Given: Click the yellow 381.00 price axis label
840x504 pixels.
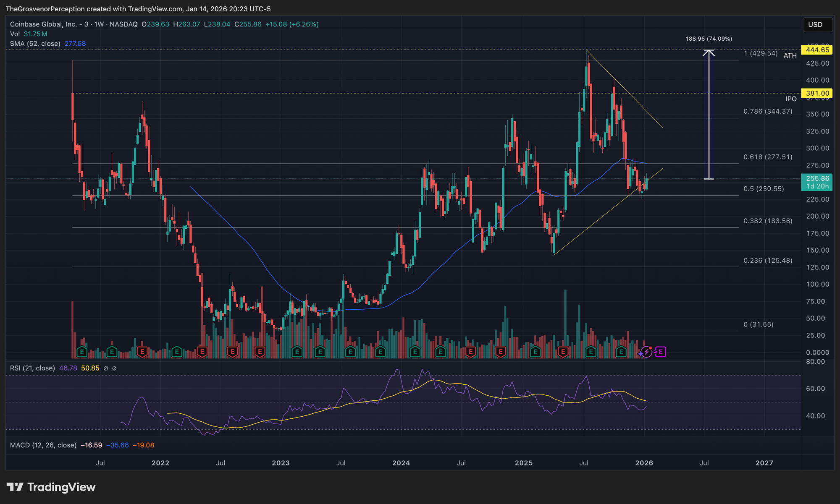Looking at the screenshot, I should [816, 93].
